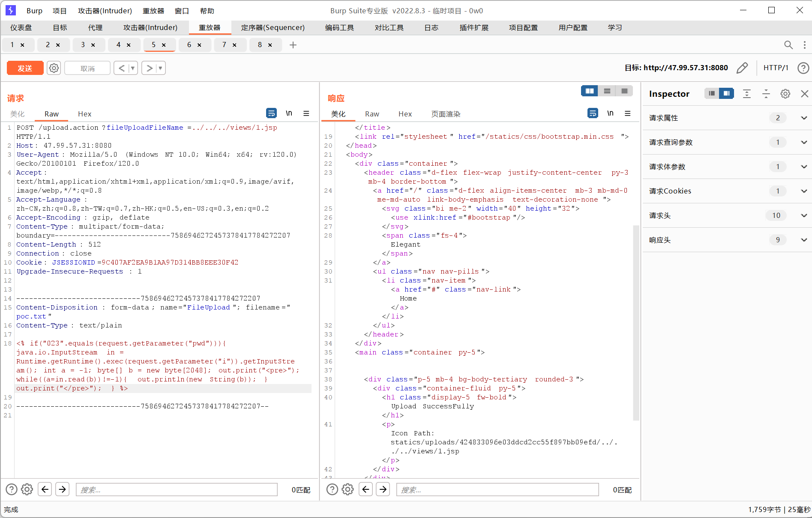Select side-by-side request/response layout
Screen dimensions: 812x518
(590, 91)
